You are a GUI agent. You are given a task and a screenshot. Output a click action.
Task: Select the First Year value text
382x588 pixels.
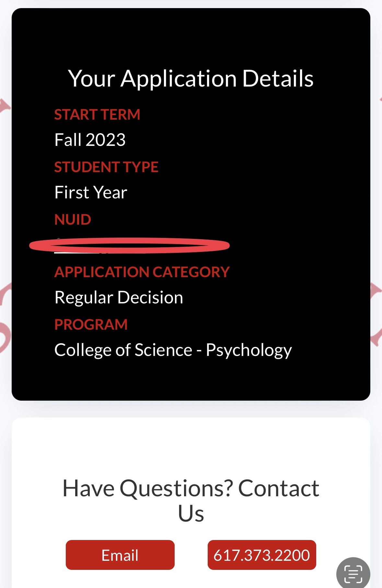tap(91, 192)
